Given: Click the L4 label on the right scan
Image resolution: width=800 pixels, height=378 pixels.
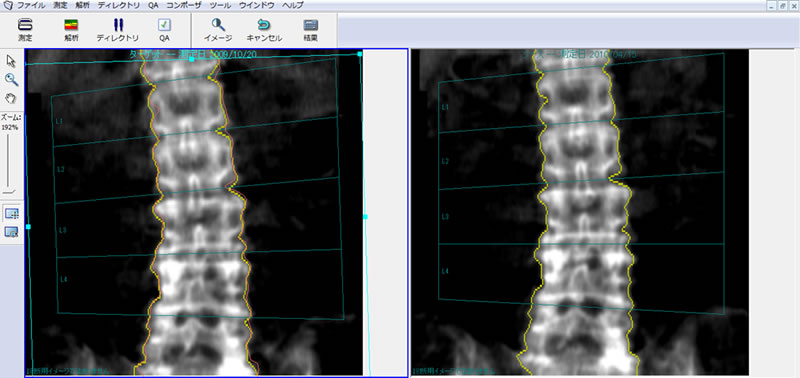Looking at the screenshot, I should click(x=444, y=271).
